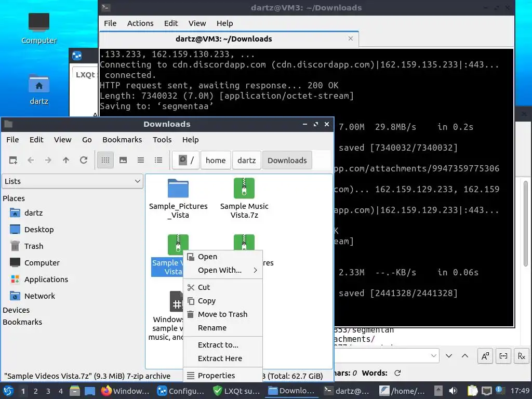Open Tools menu in file manager
Screen dimensions: 532x399
point(162,140)
